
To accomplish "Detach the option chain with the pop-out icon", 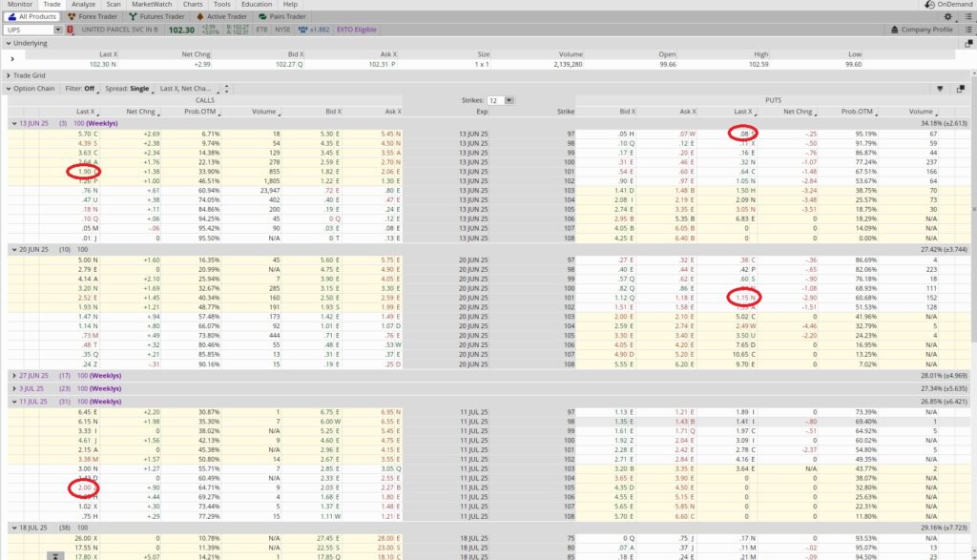I will point(962,88).
